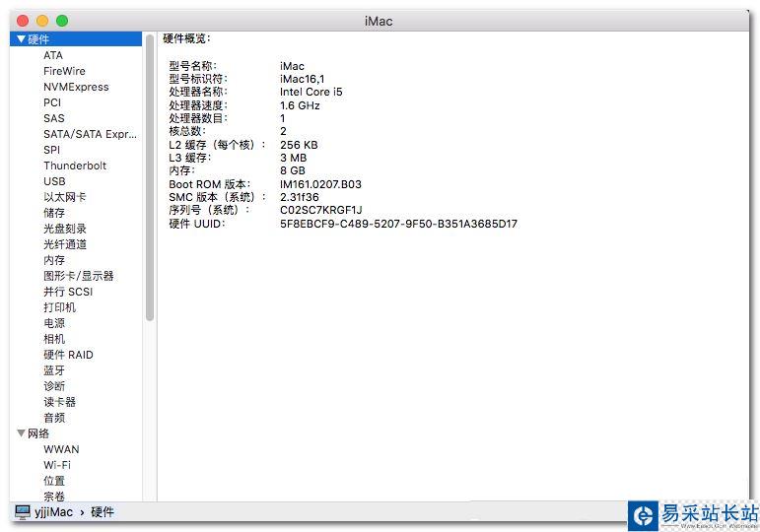Select 蓝牙 in the sidebar

tap(54, 370)
